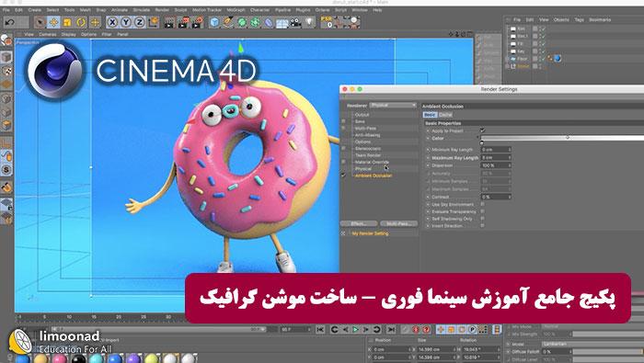644x363 pixels.
Task: Activate the Rotate tool
Action: click(x=81, y=22)
